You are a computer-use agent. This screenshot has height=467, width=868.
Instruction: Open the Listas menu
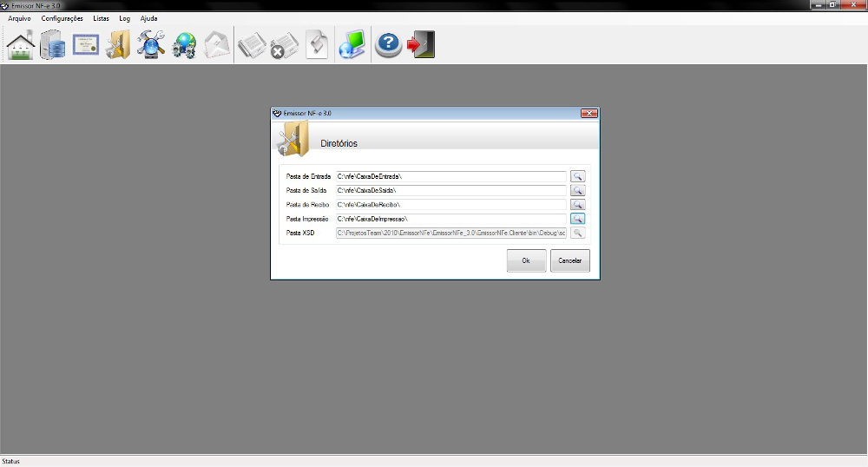101,18
